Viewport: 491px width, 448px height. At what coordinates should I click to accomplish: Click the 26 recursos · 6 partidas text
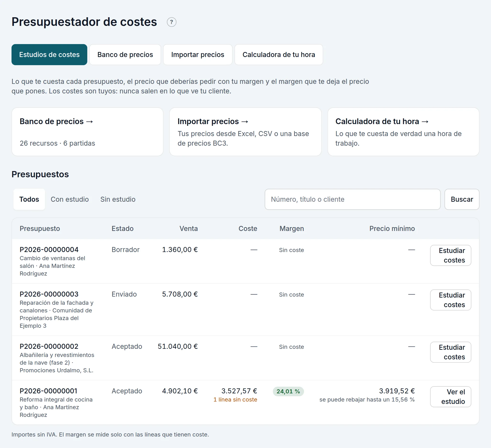coord(57,143)
